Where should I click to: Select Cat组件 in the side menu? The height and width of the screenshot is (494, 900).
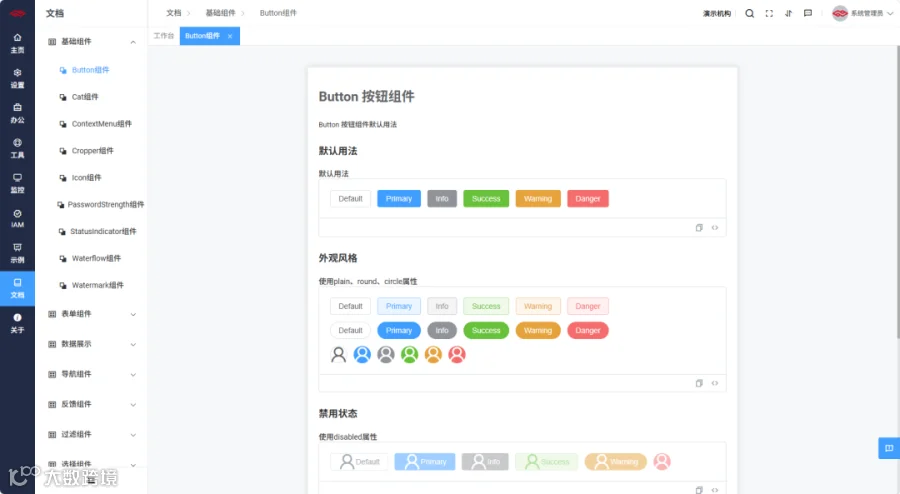click(85, 97)
